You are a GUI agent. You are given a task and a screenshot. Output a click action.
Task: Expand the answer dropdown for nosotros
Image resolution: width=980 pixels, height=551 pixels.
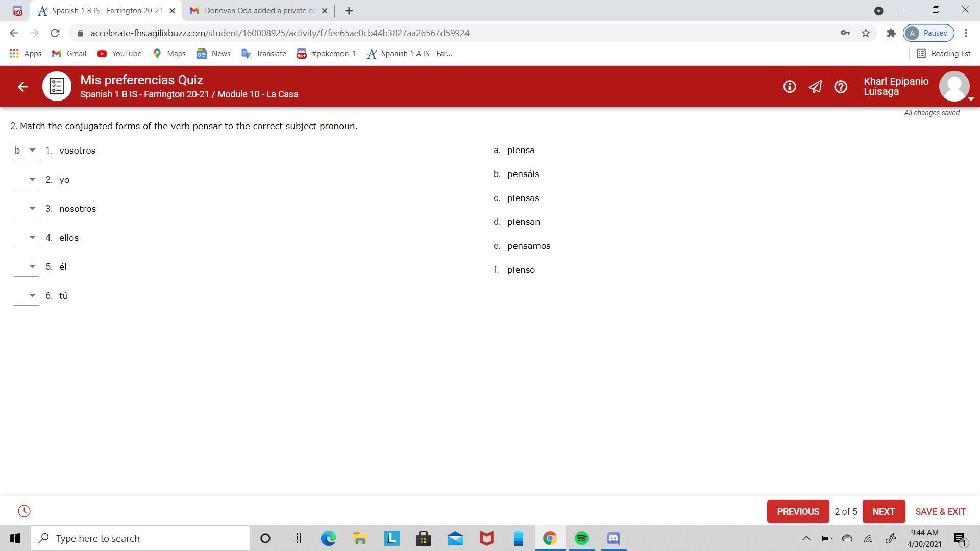27,209
